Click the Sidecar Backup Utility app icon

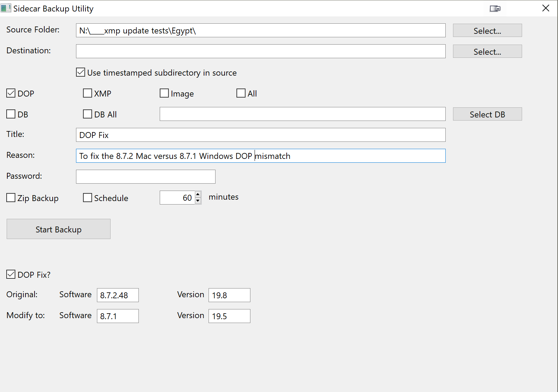(x=6, y=8)
